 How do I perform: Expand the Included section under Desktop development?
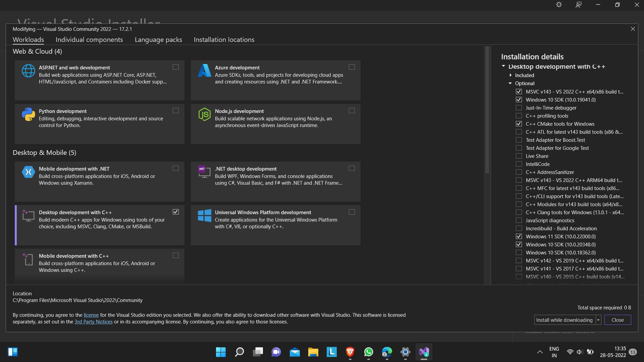[511, 75]
